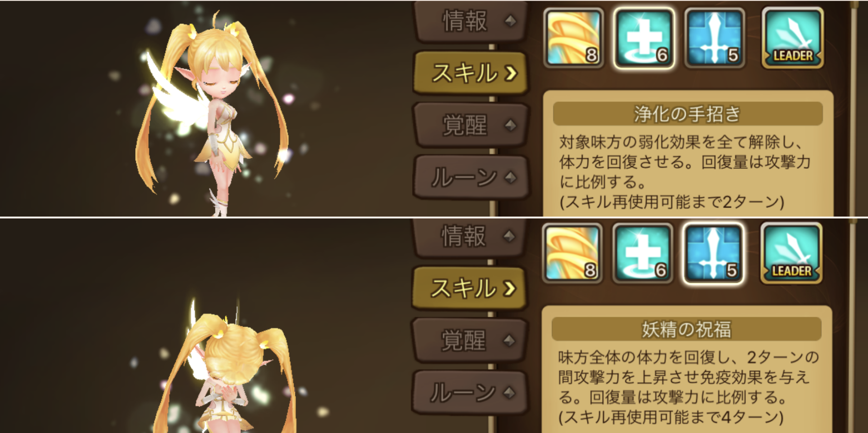
Task: Select the highlighted heal cross skill in top panel
Action: [x=644, y=38]
